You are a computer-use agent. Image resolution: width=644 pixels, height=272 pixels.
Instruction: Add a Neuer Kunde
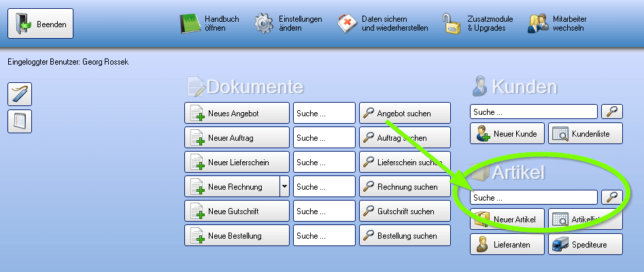pyautogui.click(x=507, y=133)
